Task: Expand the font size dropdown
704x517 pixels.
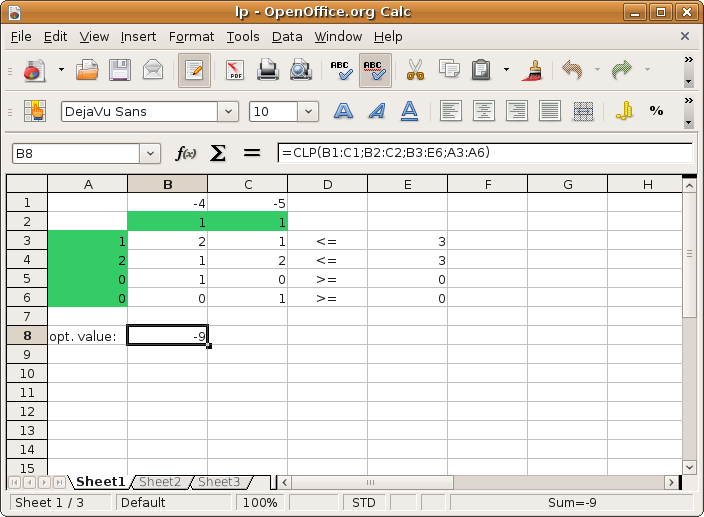Action: tap(317, 112)
